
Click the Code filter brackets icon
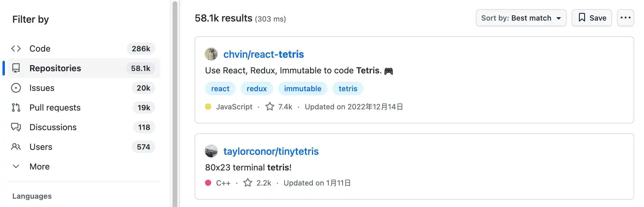[x=16, y=49]
